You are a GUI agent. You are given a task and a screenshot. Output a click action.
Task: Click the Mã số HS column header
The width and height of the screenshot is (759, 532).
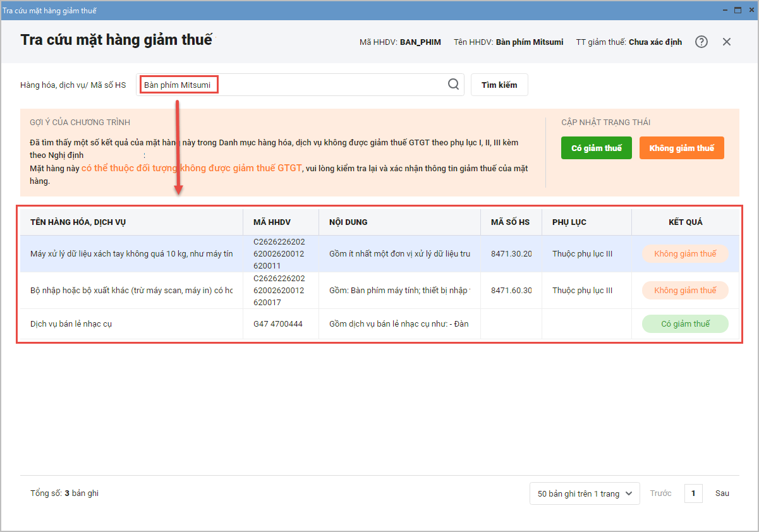[510, 222]
